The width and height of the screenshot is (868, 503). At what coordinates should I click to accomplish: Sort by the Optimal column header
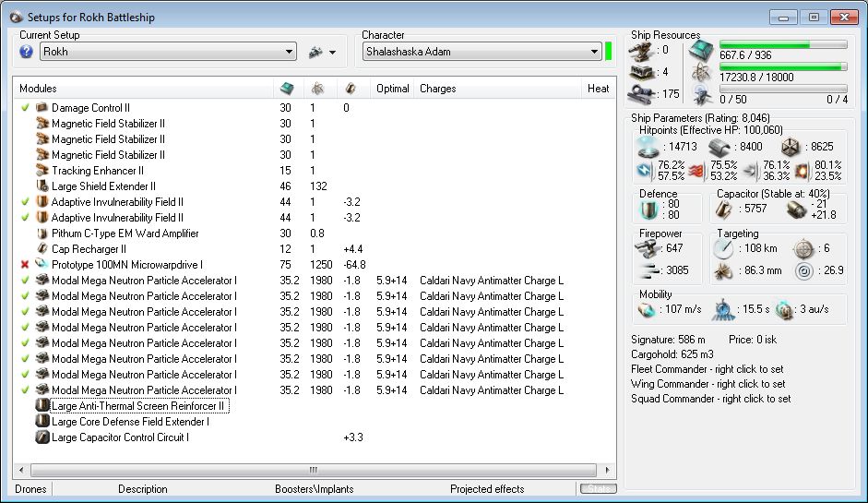click(x=392, y=89)
